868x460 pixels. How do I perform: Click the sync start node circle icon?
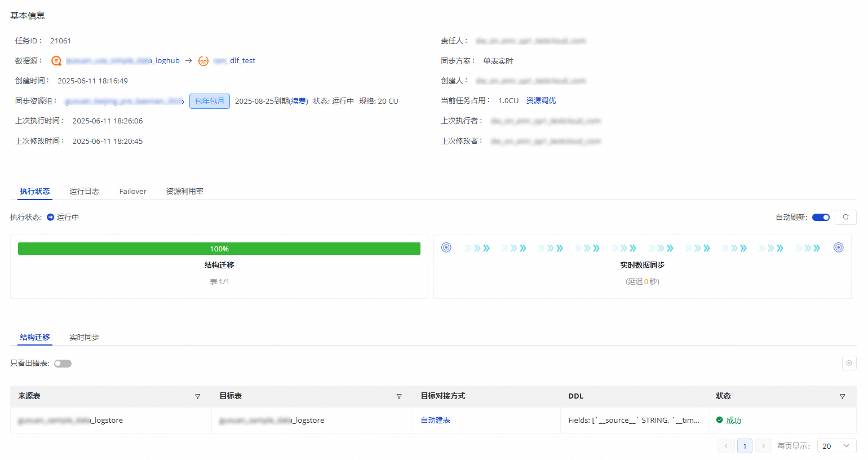446,247
